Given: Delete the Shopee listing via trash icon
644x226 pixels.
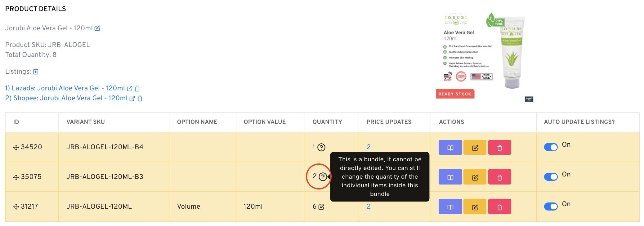Looking at the screenshot, I should tap(140, 98).
